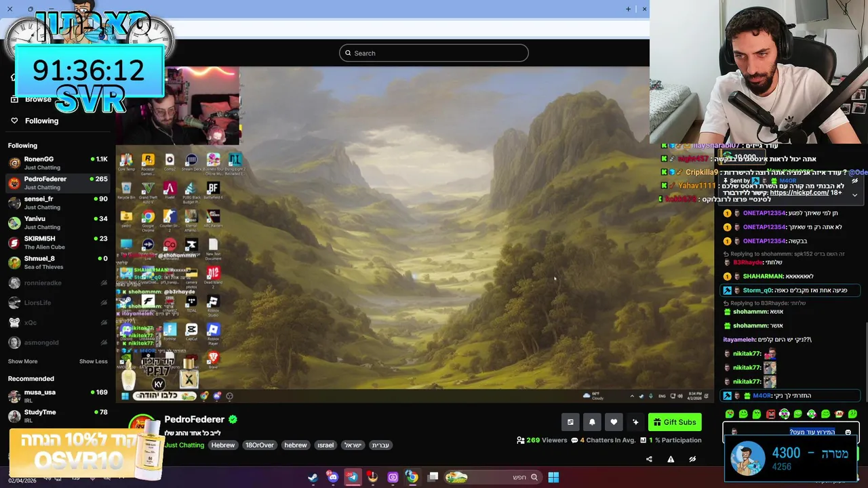The width and height of the screenshot is (868, 488).
Task: Toggle the crossed-eye hide icon
Action: (692, 459)
